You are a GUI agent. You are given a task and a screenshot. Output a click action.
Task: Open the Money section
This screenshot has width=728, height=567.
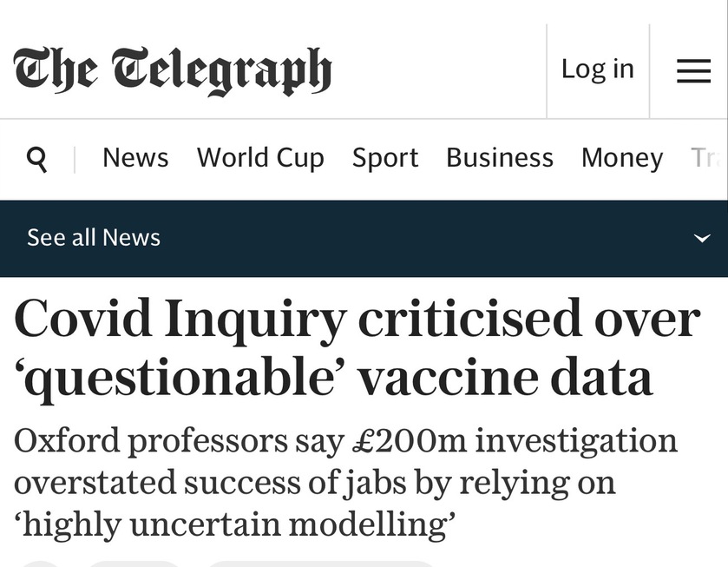(x=622, y=159)
